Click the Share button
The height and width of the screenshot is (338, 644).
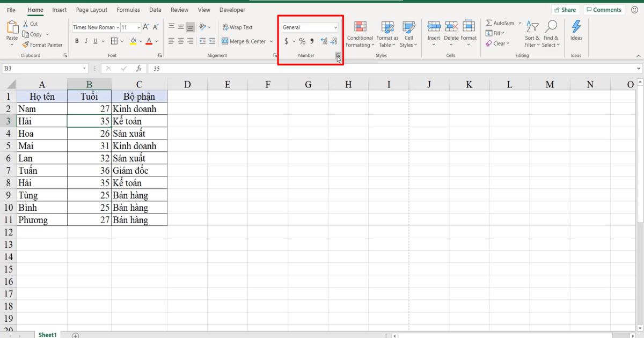[566, 9]
